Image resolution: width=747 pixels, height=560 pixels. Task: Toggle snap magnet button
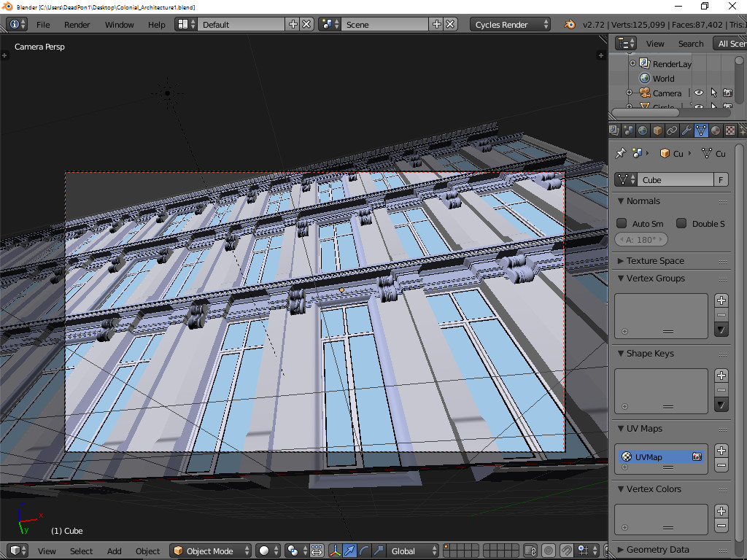[566, 551]
